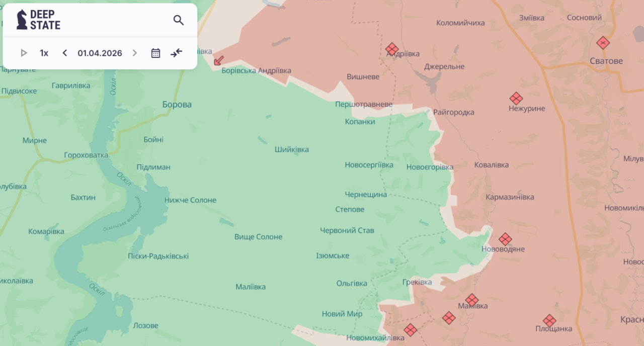Click the Джерельне label
This screenshot has height=346, width=644.
point(444,66)
